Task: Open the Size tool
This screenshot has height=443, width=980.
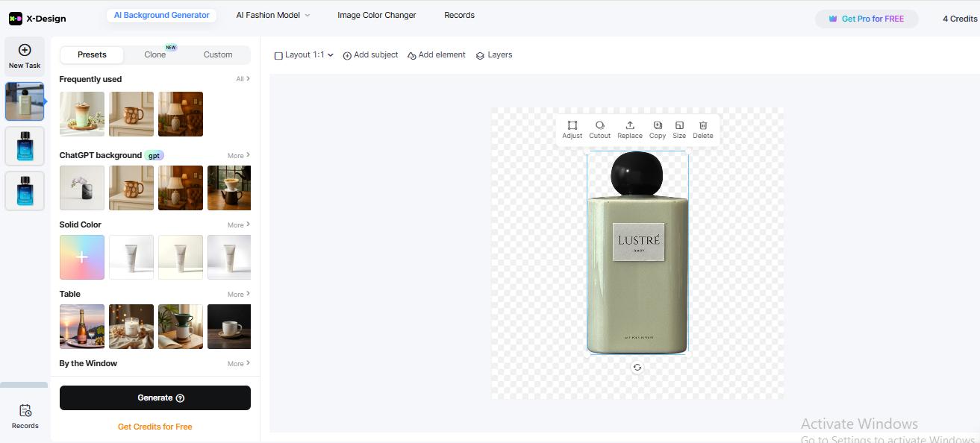Action: point(679,130)
